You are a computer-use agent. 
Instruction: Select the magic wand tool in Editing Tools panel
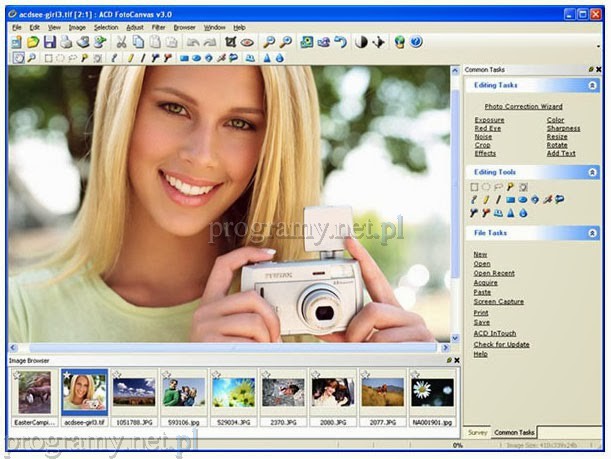(x=511, y=186)
